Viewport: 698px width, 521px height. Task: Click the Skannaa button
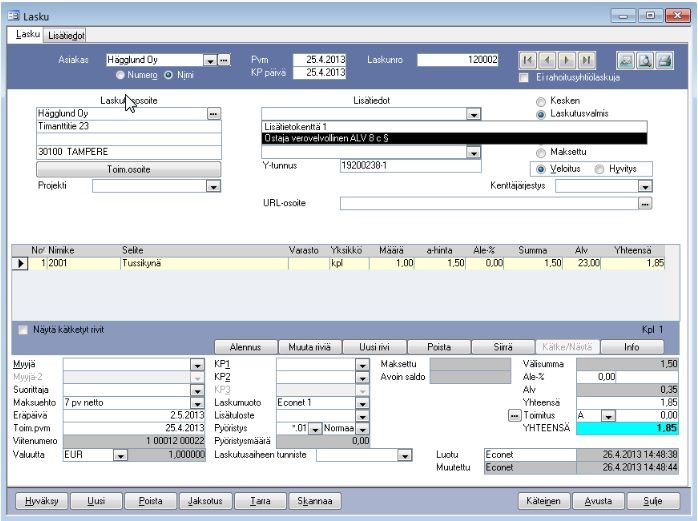(x=315, y=501)
